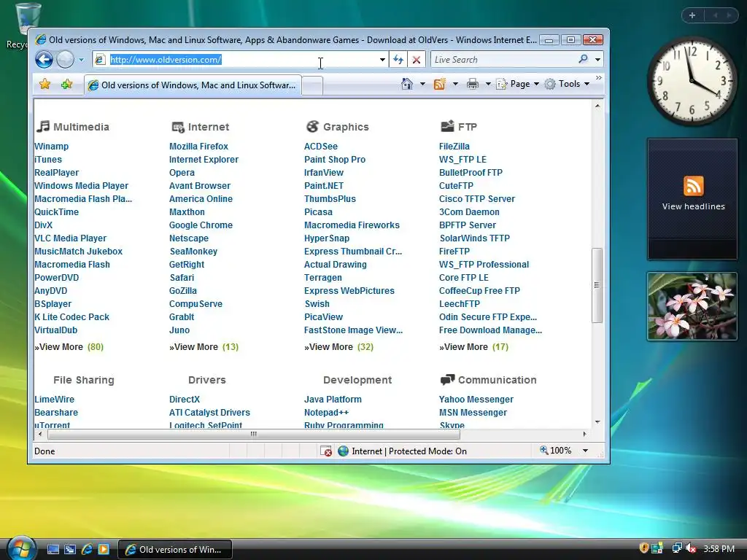747x560 pixels.
Task: Click the muted volume tray icon
Action: [x=691, y=548]
